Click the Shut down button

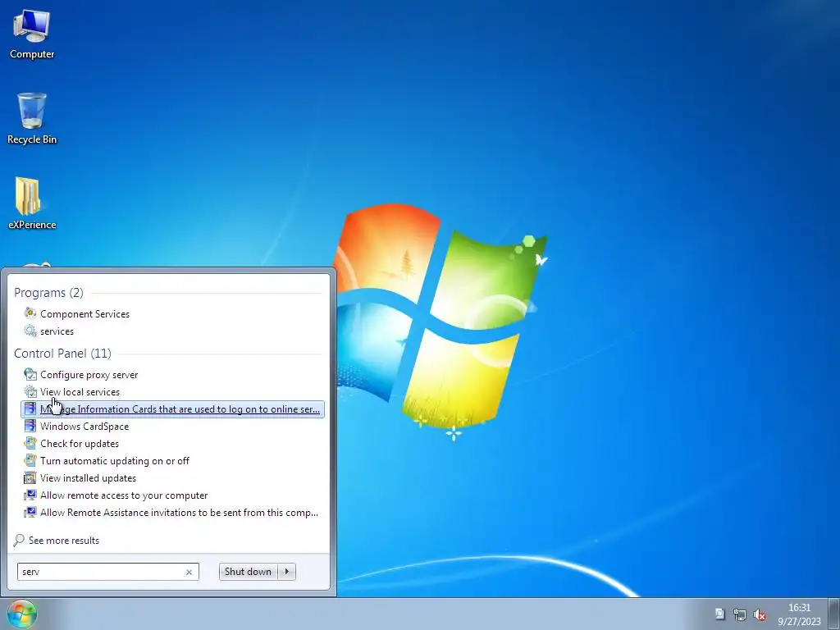248,572
